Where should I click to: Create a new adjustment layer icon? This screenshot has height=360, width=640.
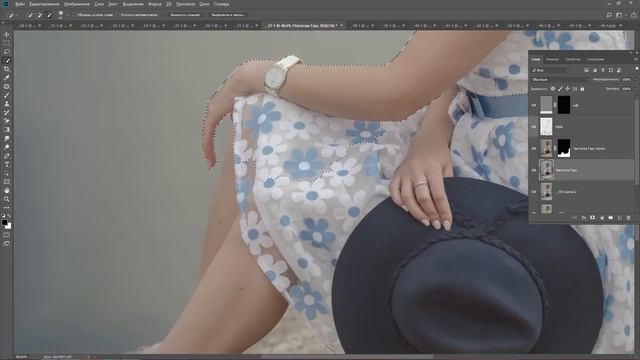(x=602, y=218)
